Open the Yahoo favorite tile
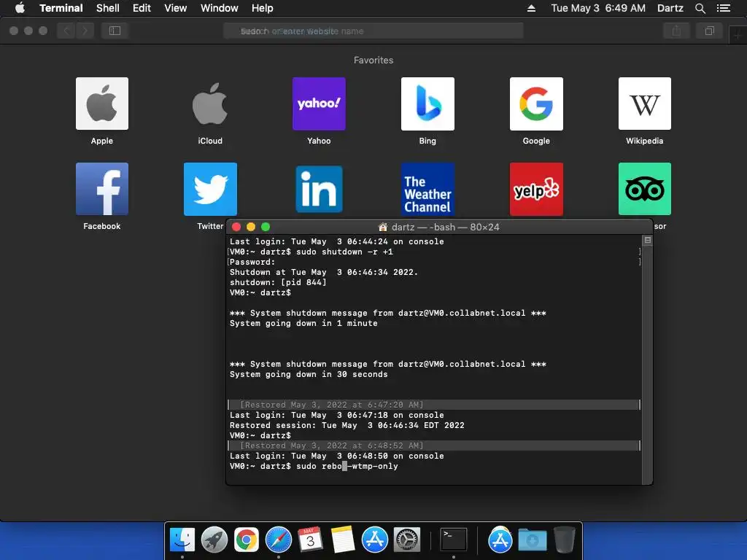This screenshot has height=560, width=747. coord(319,104)
